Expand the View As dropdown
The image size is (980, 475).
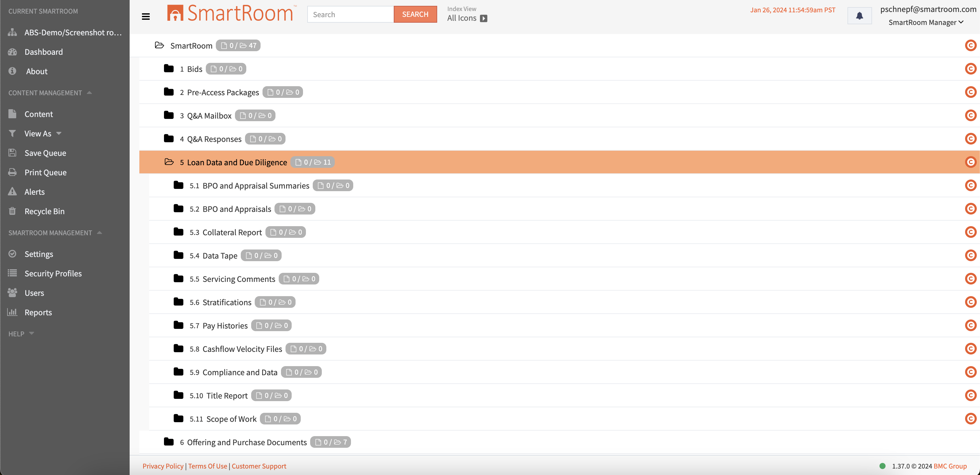pyautogui.click(x=59, y=133)
